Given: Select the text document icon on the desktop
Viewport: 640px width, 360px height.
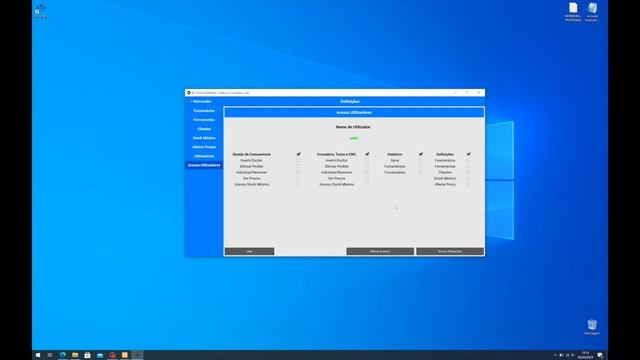Looking at the screenshot, I should click(x=573, y=12).
